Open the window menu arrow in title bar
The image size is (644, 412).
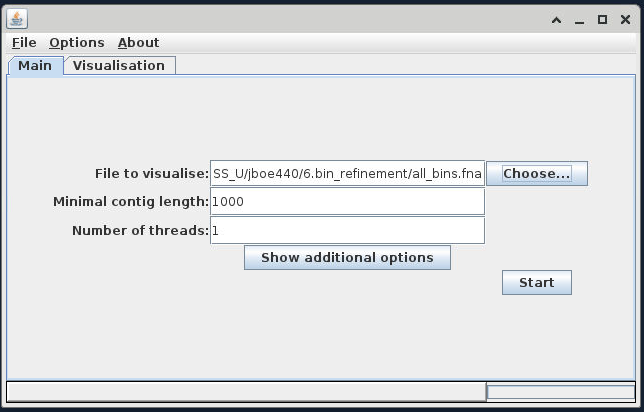click(x=557, y=20)
